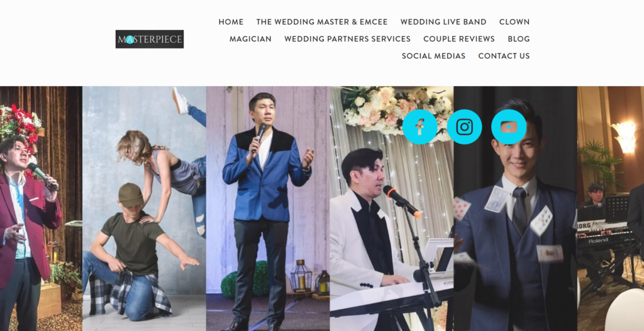
Task: Open the Facebook social icon
Action: click(x=419, y=127)
